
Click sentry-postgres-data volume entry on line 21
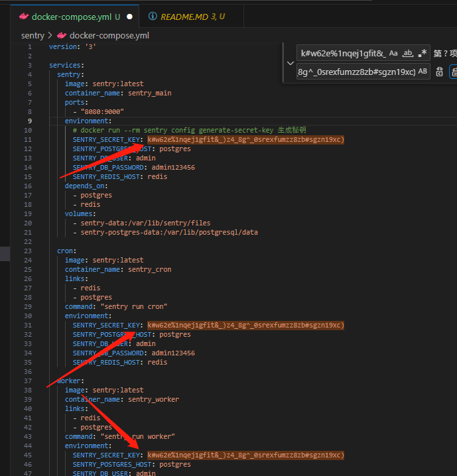[169, 232]
